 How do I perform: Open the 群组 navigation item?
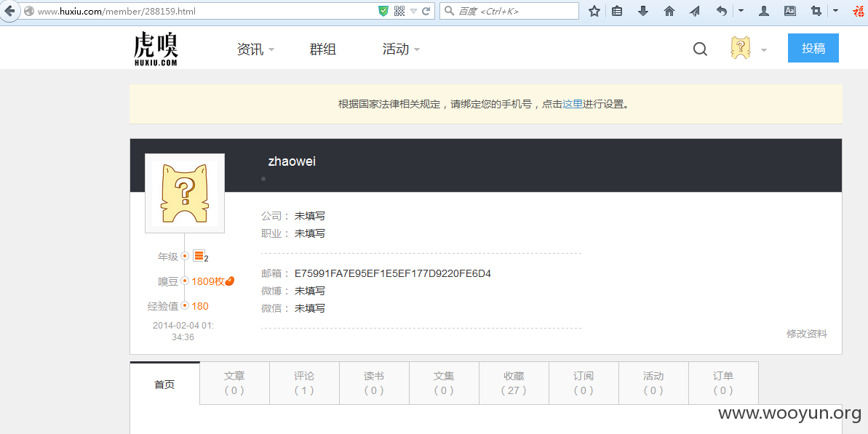click(323, 49)
